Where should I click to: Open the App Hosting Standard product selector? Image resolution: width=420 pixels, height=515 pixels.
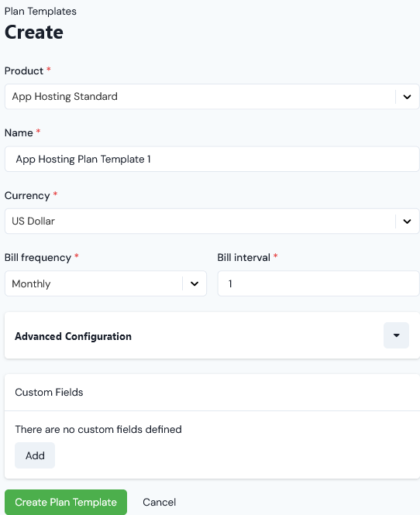pos(212,97)
